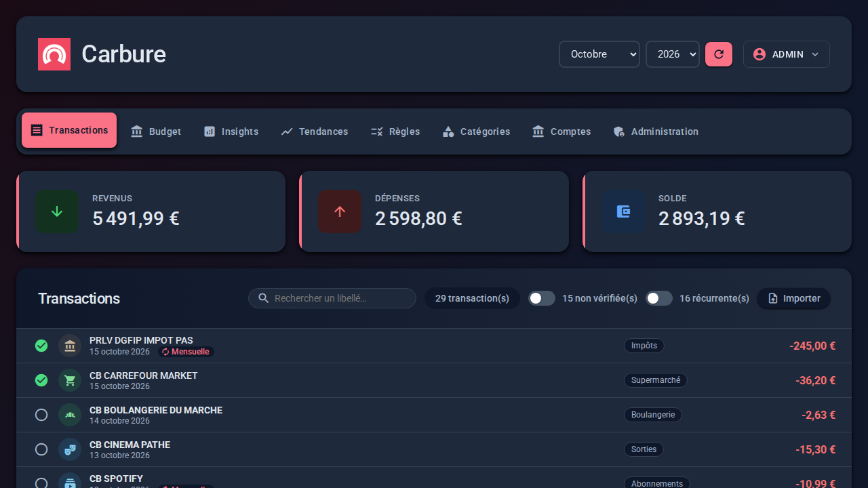Open the Insights tab
The width and height of the screenshot is (868, 488).
coord(231,131)
